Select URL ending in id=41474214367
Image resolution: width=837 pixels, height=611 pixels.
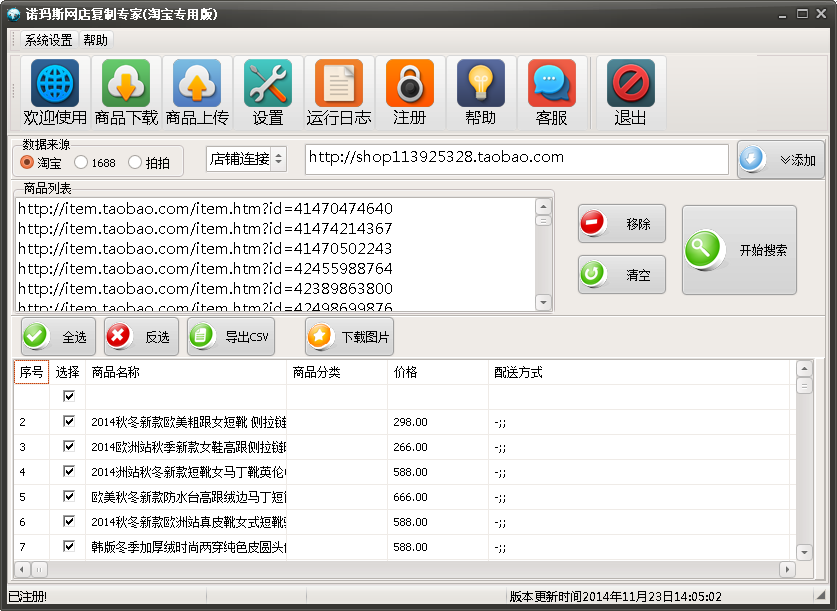click(x=205, y=228)
